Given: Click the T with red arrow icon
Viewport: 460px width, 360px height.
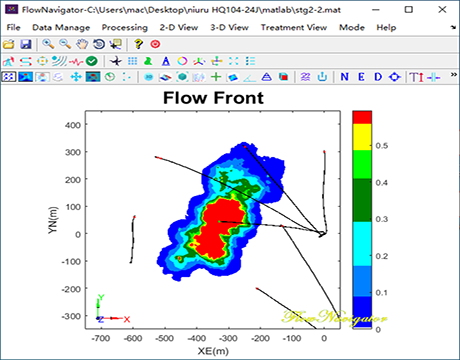Looking at the screenshot, I should pos(417,77).
